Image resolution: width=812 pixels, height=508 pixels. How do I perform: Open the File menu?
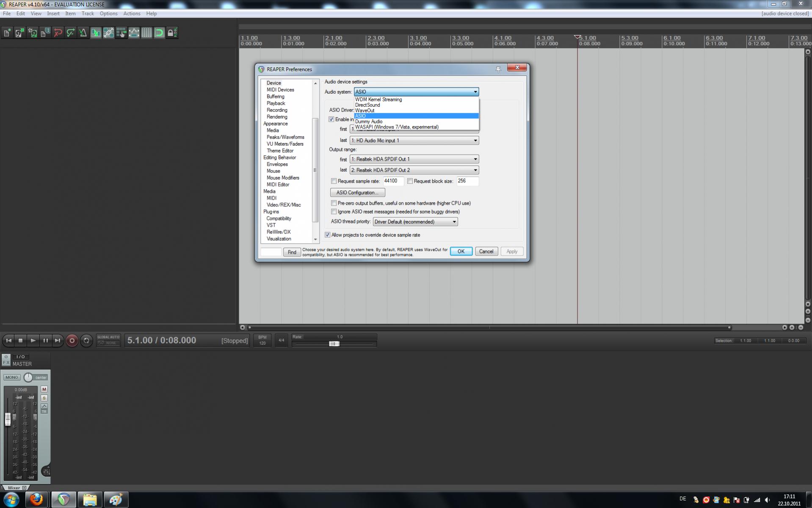click(7, 14)
